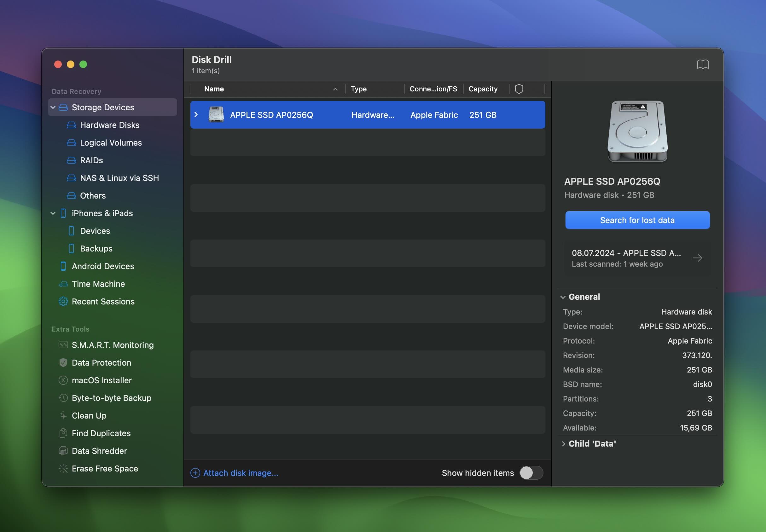The height and width of the screenshot is (532, 766).
Task: Click the APPLE SSD disk icon in the list row
Action: pos(216,115)
